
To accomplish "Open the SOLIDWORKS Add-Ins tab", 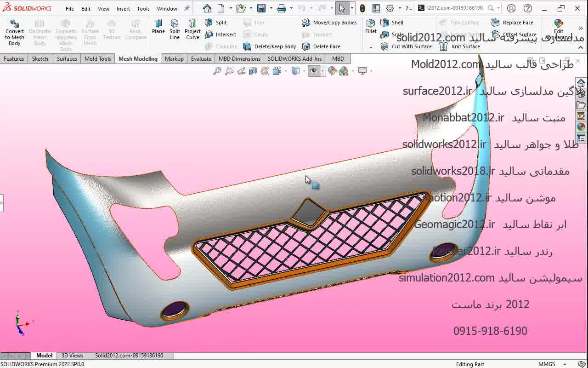I will (x=294, y=58).
